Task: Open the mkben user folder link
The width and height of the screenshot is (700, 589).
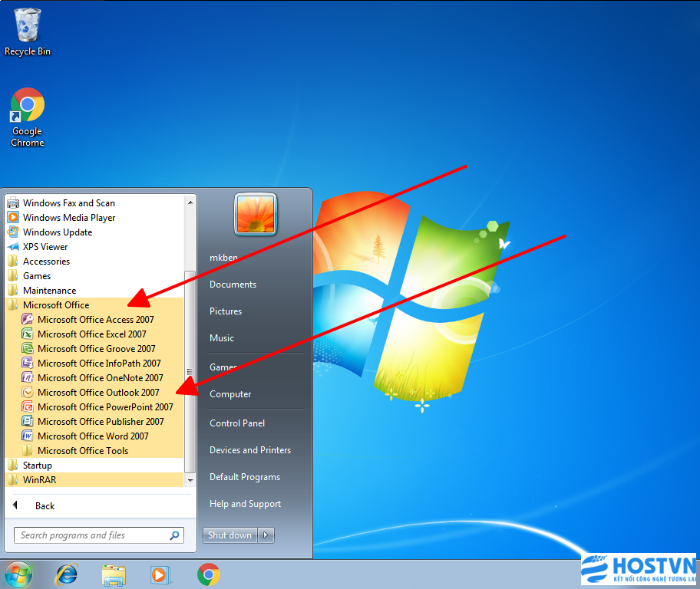Action: pyautogui.click(x=223, y=258)
